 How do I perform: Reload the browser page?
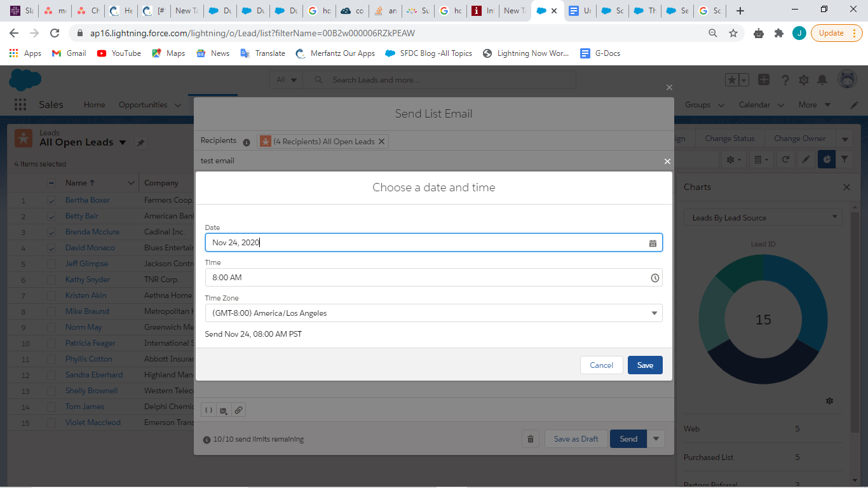(55, 33)
